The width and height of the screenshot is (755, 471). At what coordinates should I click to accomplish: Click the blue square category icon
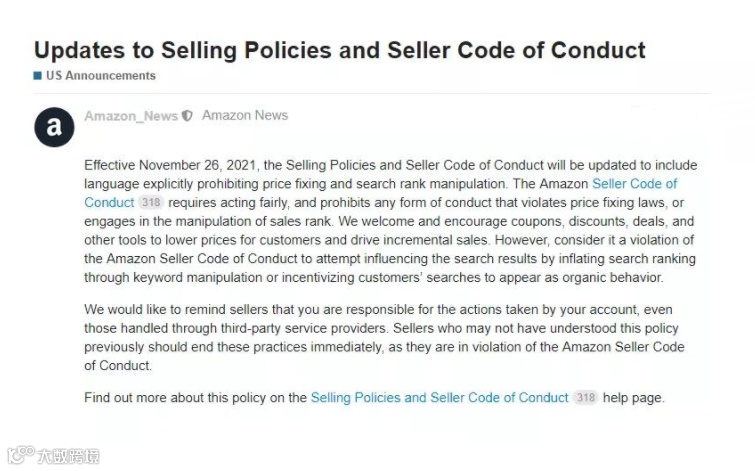coord(38,76)
